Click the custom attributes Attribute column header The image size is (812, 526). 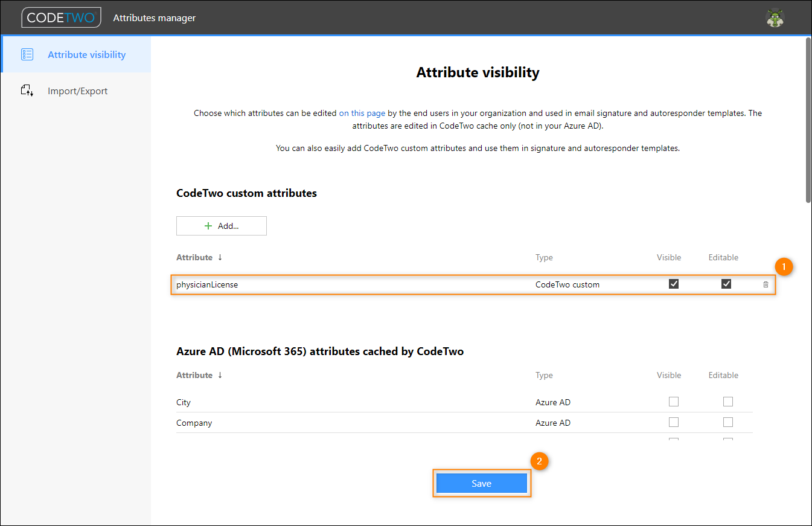click(194, 257)
